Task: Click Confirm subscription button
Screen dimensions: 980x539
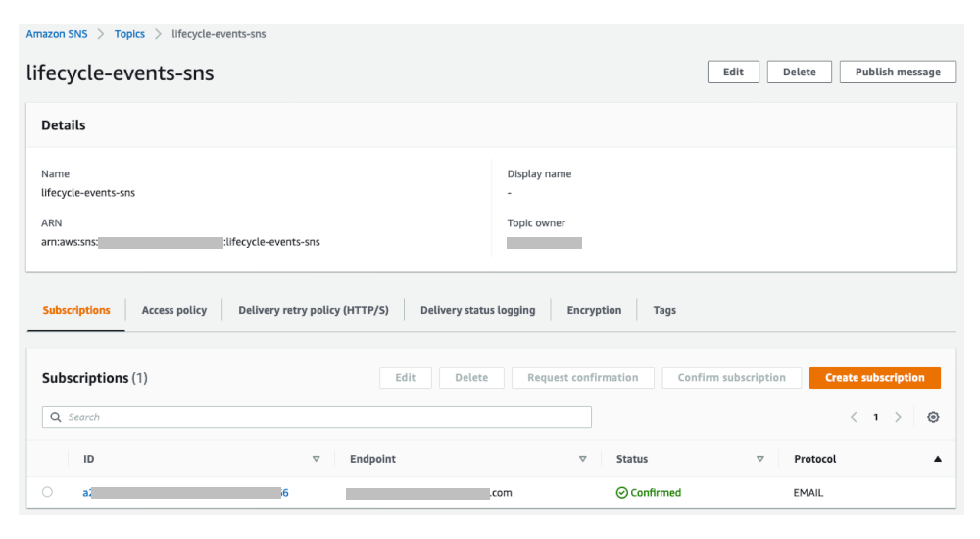Action: click(731, 377)
